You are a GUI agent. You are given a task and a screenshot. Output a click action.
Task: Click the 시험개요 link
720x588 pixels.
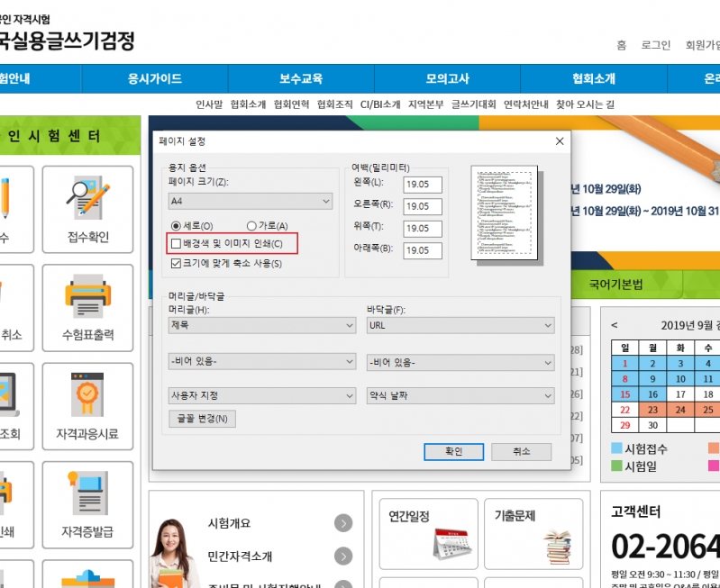point(229,523)
